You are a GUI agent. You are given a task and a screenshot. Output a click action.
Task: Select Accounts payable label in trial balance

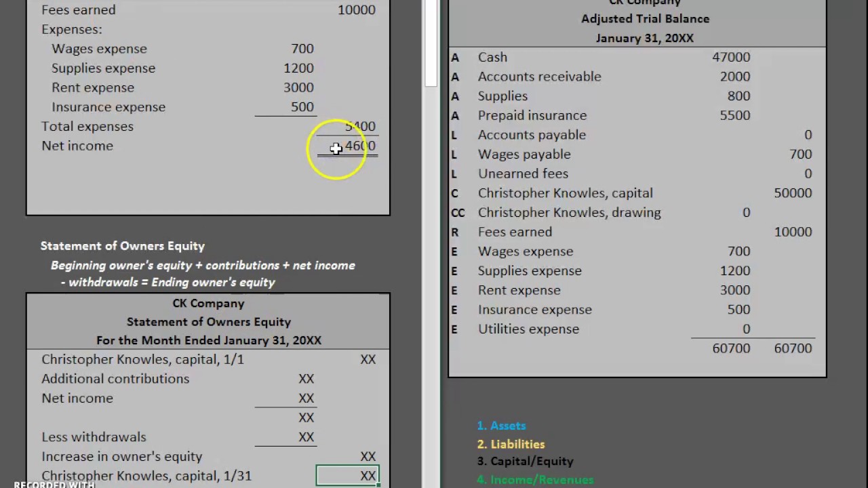point(532,135)
